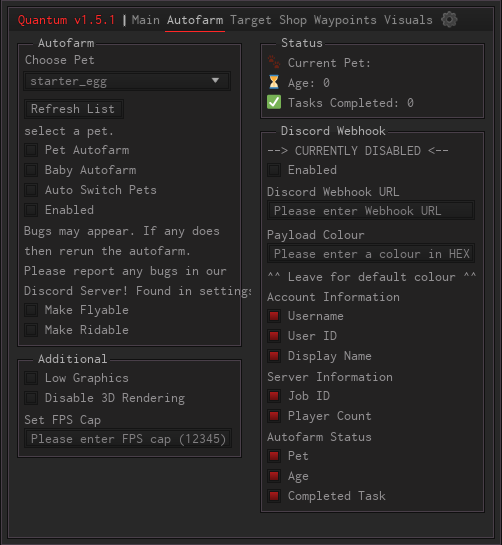502x545 pixels.
Task: Toggle the Baby Autofarm checkbox
Action: click(31, 170)
